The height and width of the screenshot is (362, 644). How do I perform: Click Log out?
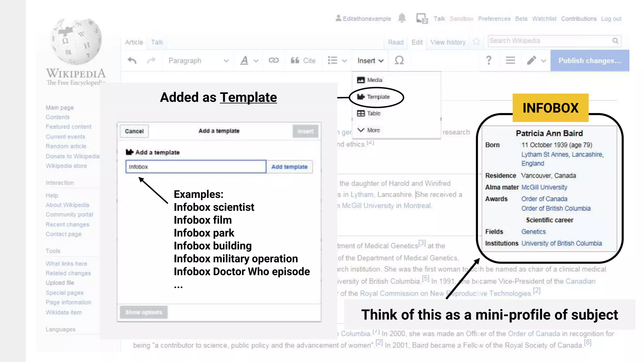611,19
